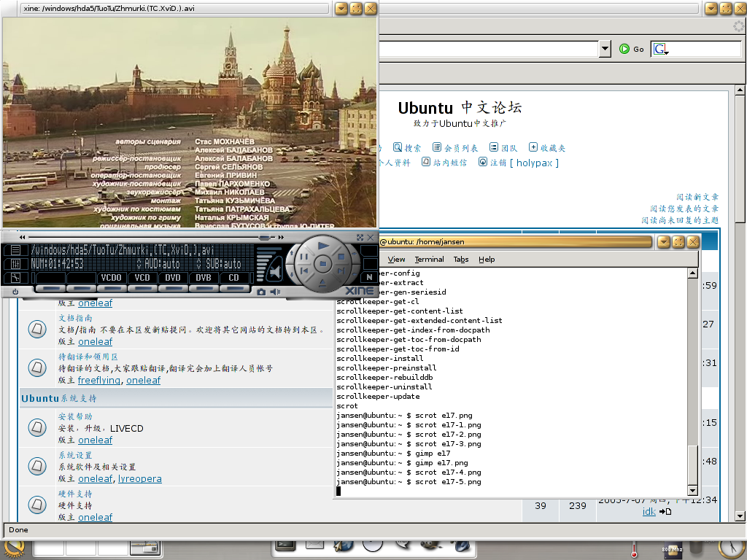Click the N navigator button in xine
The width and height of the screenshot is (747, 560).
(369, 277)
